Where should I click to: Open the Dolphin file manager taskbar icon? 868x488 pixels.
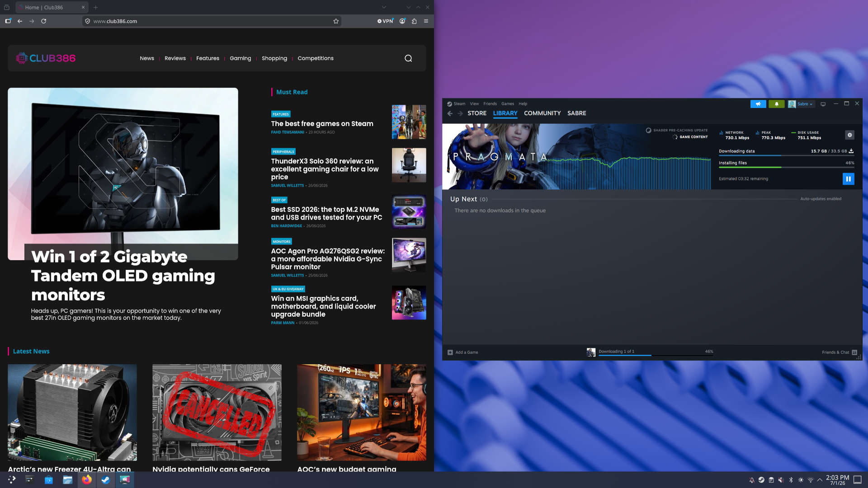point(67,479)
